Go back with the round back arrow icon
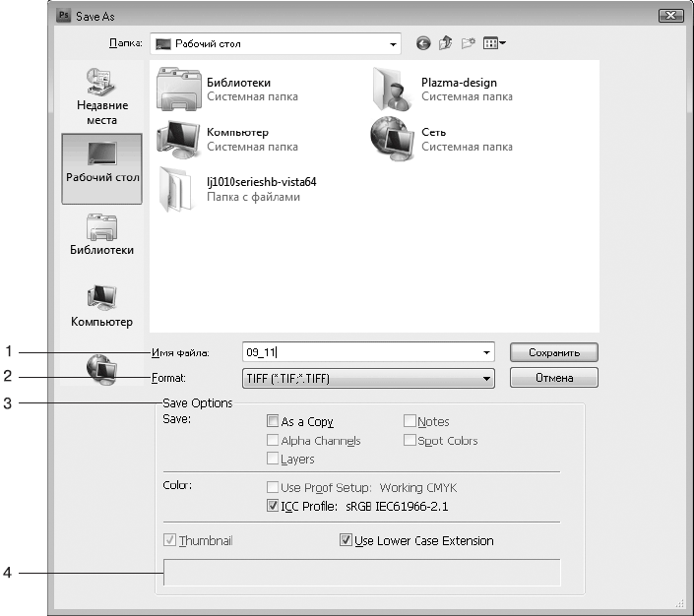 (423, 43)
